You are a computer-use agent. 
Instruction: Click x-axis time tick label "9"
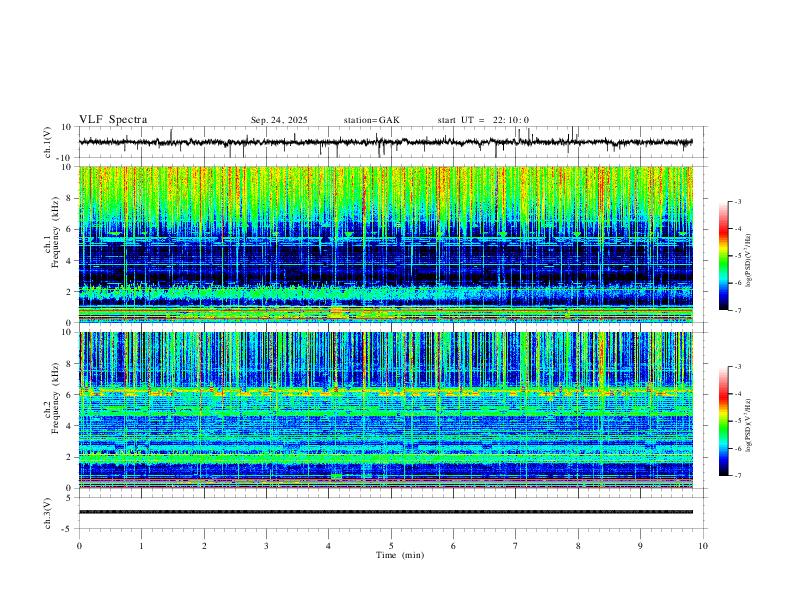pos(640,546)
